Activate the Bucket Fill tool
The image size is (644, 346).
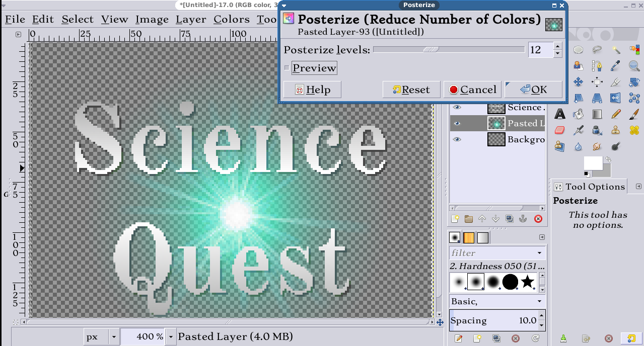(578, 114)
